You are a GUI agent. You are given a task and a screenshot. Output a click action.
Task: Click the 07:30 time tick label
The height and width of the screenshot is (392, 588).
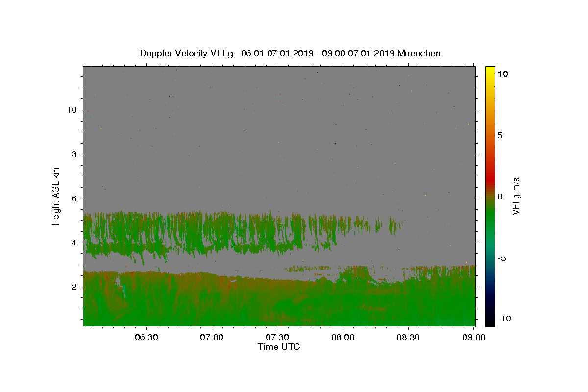point(277,338)
